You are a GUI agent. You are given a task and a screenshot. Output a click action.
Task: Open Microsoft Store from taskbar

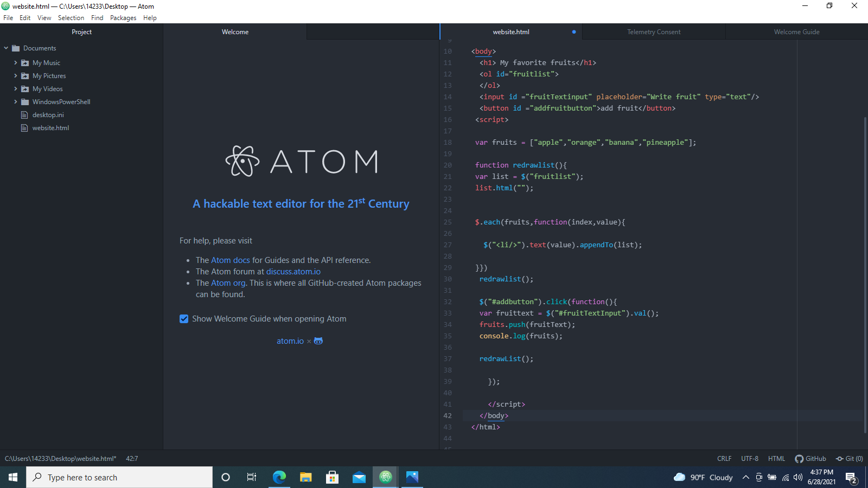332,477
